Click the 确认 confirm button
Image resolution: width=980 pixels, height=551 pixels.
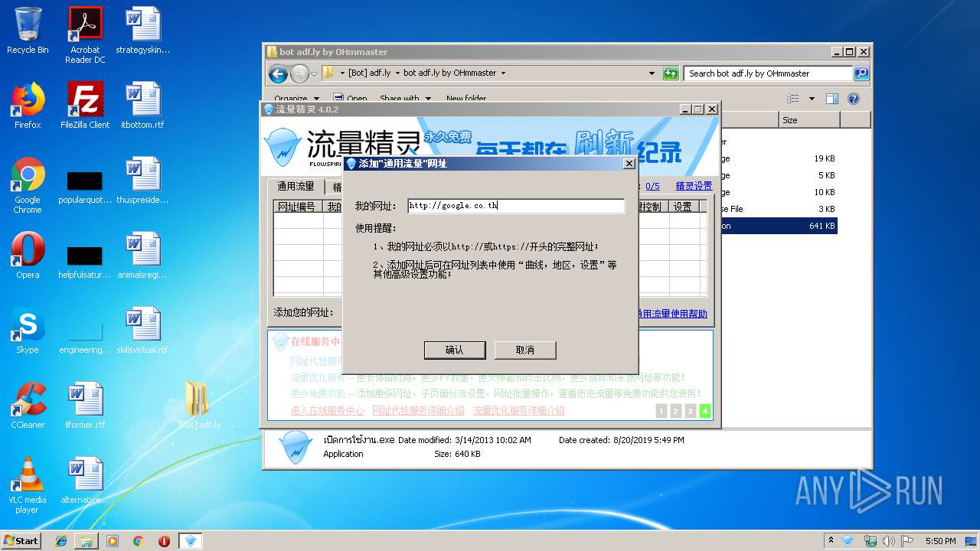pos(455,350)
